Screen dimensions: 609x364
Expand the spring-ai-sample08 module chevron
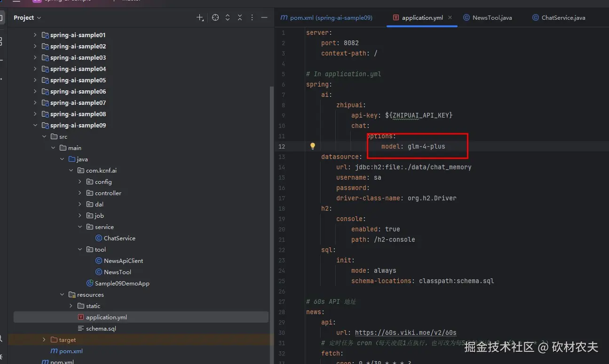point(35,114)
